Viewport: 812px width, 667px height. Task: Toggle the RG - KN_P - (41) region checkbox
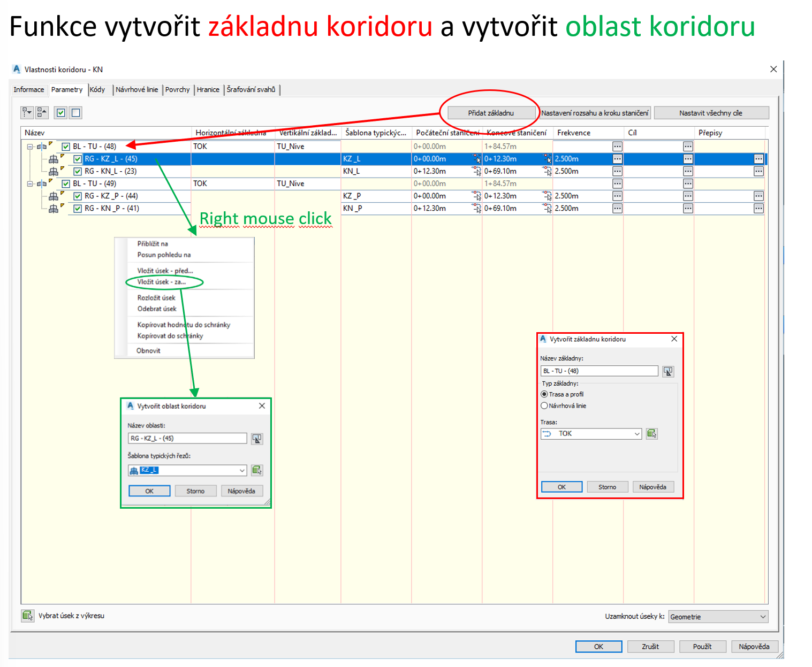click(x=78, y=209)
